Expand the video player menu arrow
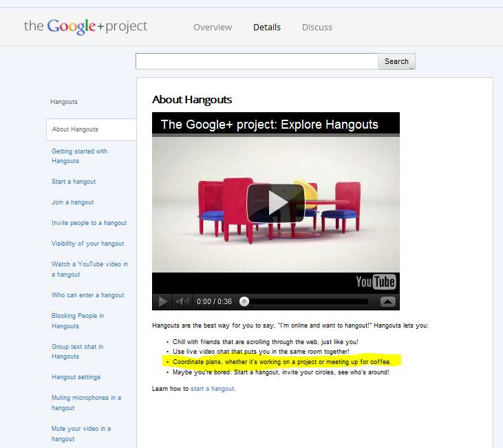Viewport: 503px width, 448px height. 388,301
